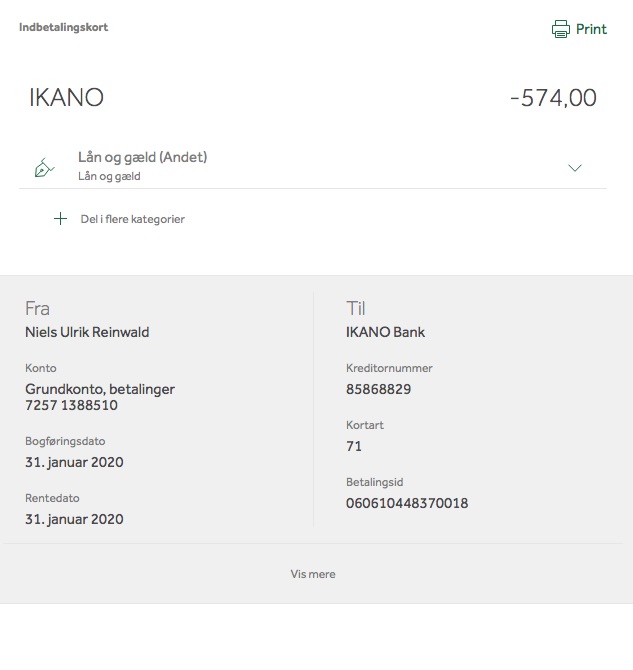Screen dimensions: 633x670
Task: Expand the Lån og gæld category chevron
Action: pos(575,168)
